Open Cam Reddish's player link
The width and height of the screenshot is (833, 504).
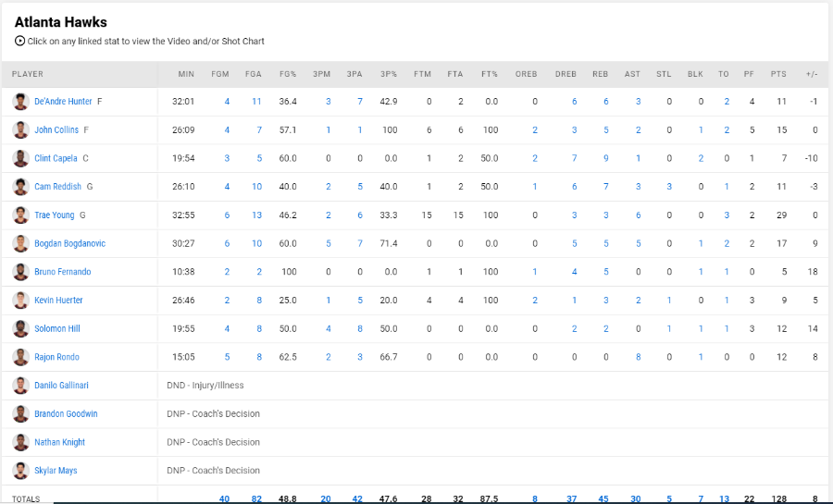click(58, 187)
